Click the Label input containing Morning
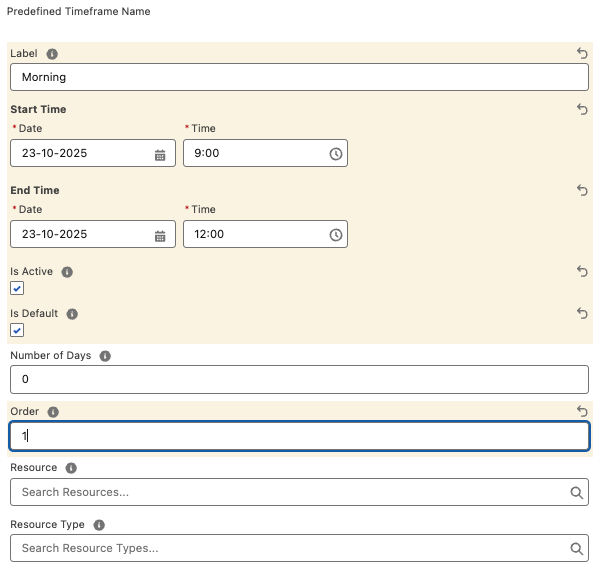Viewport: 601px width, 568px height. tap(298, 77)
